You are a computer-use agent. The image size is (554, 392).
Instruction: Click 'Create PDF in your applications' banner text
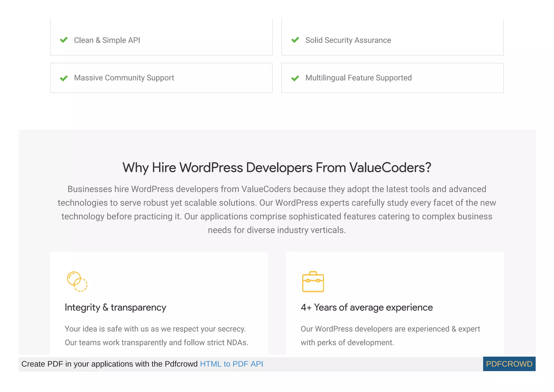pyautogui.click(x=110, y=364)
